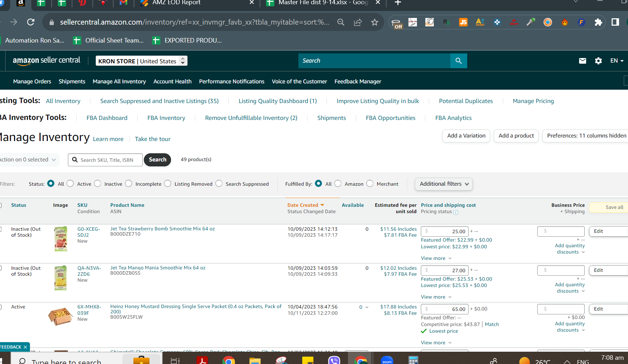The image size is (628, 364).
Task: Open Manage All Inventory menu item
Action: (x=119, y=81)
